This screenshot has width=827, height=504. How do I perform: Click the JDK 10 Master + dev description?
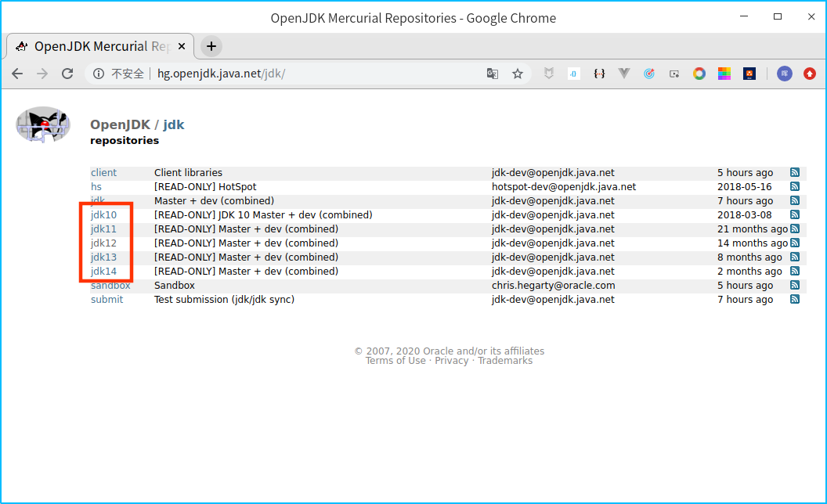click(x=263, y=214)
